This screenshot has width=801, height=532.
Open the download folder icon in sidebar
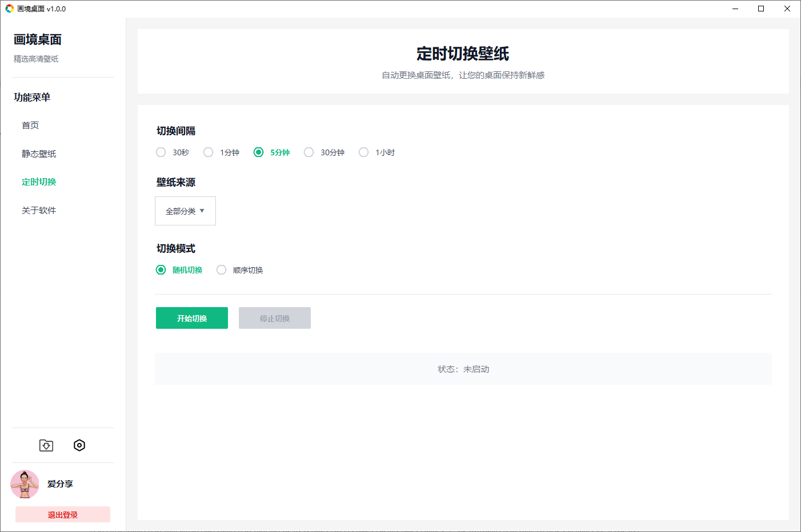click(46, 445)
